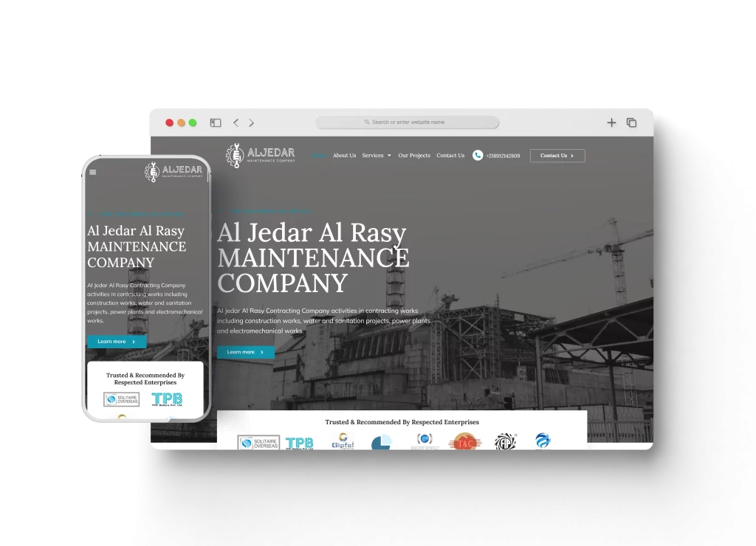Viewport: 756px width, 546px height.
Task: Click the ALJEDAR gear logo in the header
Action: coord(235,154)
